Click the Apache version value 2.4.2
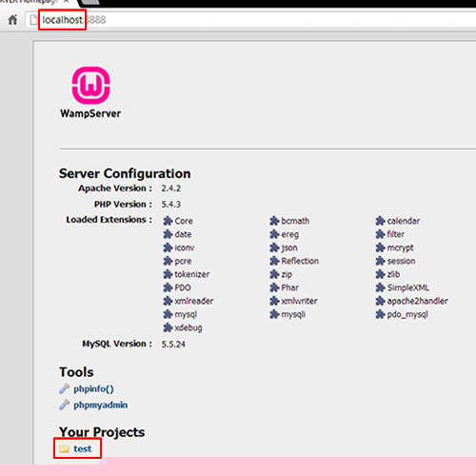Screen dimensions: 476x476 coord(171,188)
